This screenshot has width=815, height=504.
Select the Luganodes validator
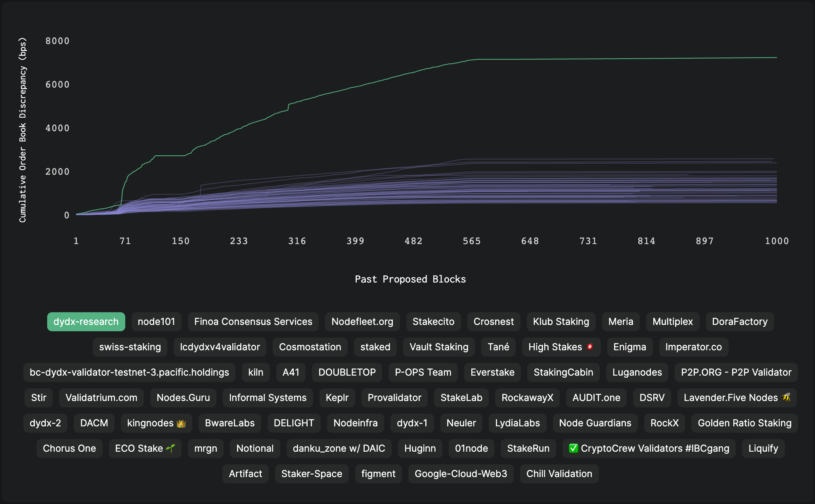click(637, 372)
